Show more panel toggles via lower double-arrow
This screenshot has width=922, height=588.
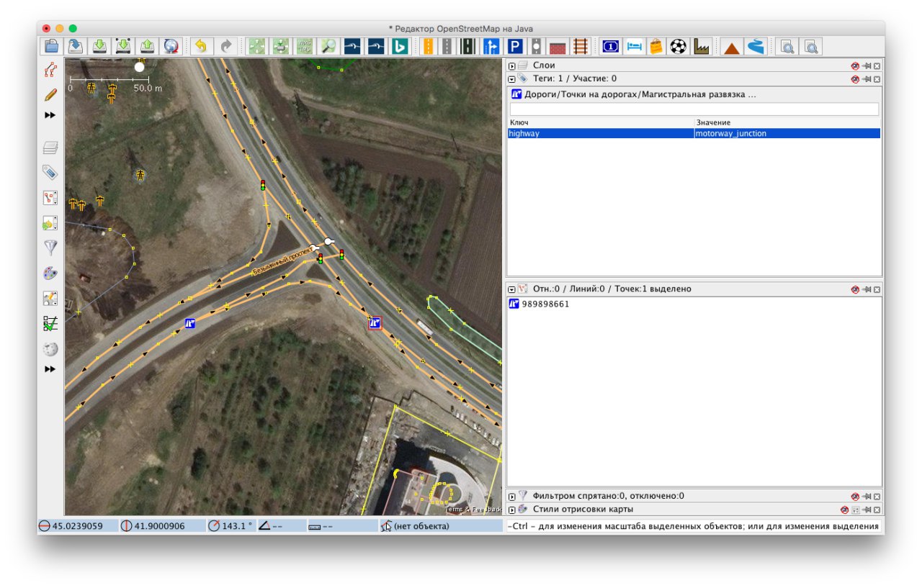(x=50, y=369)
